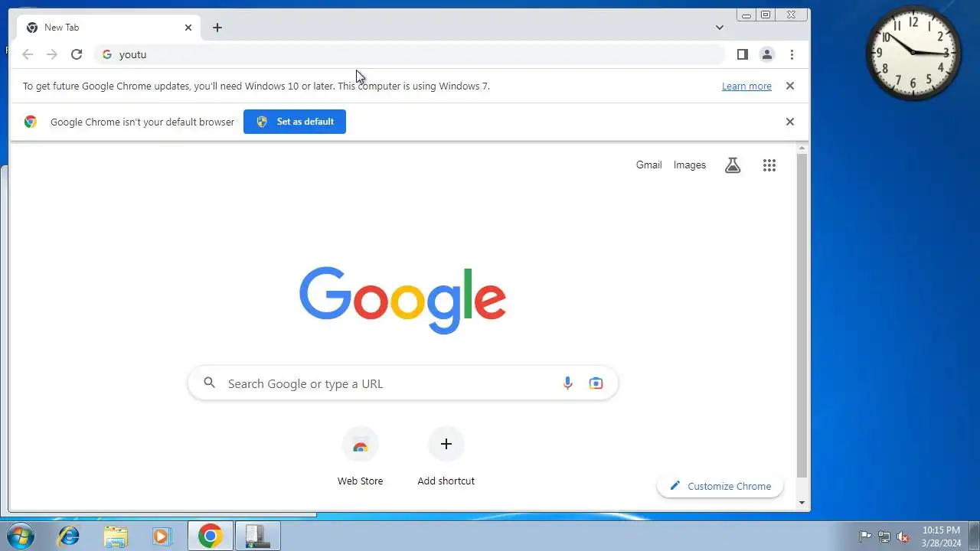
Task: Open the Chrome profile avatar
Action: [x=766, y=54]
